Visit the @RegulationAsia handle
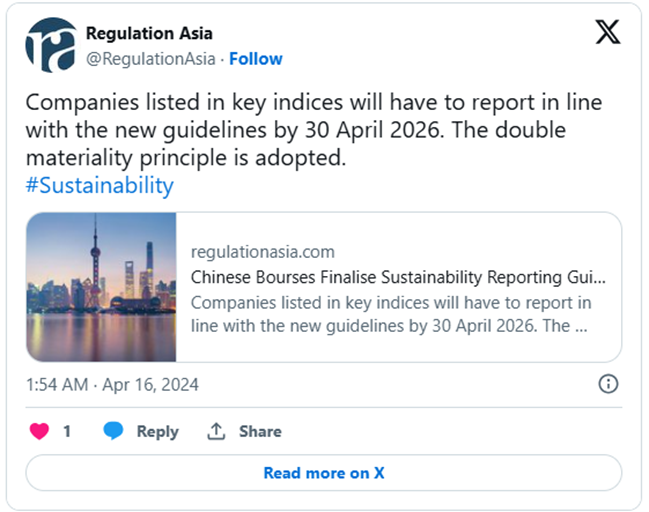Image resolution: width=649 pixels, height=512 pixels. click(x=150, y=58)
